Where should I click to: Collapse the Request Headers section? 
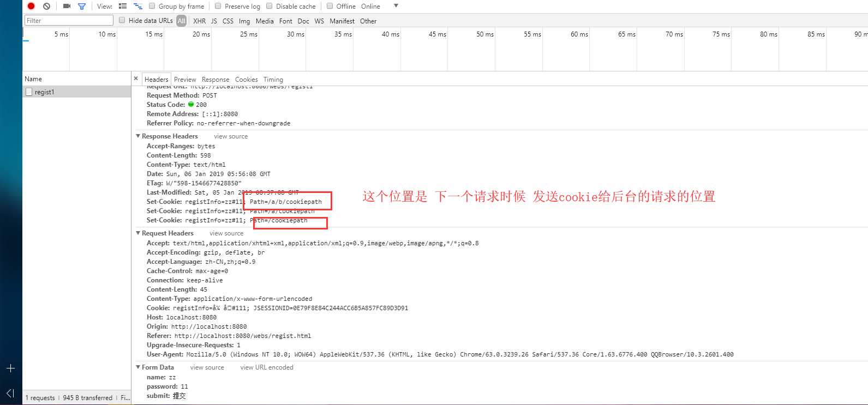coord(138,233)
